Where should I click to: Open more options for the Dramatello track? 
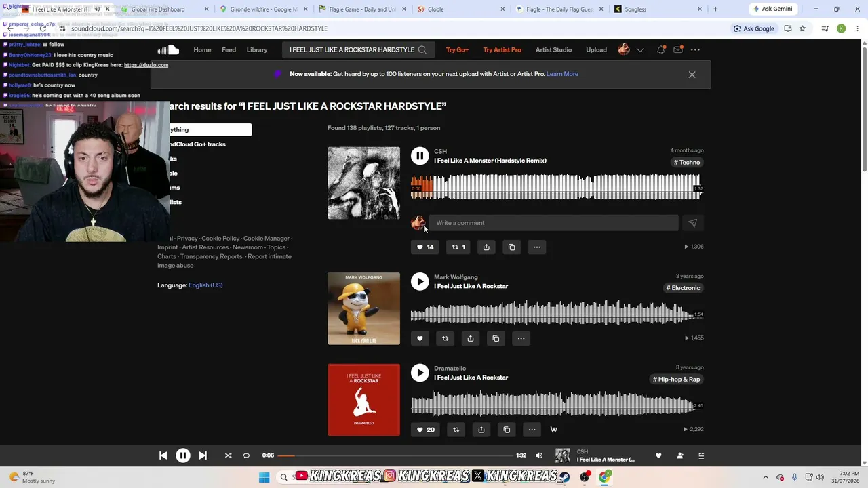[532, 430]
